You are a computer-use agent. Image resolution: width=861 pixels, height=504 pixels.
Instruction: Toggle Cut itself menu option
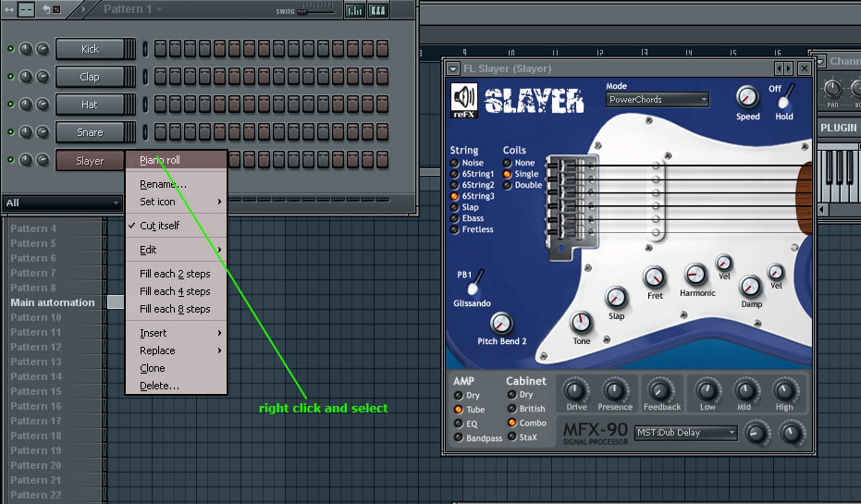click(x=177, y=226)
